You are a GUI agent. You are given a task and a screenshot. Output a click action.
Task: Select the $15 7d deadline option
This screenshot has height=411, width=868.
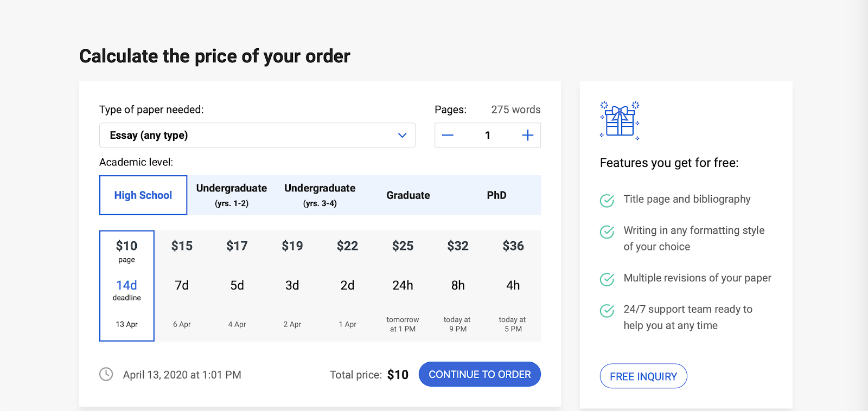click(182, 285)
